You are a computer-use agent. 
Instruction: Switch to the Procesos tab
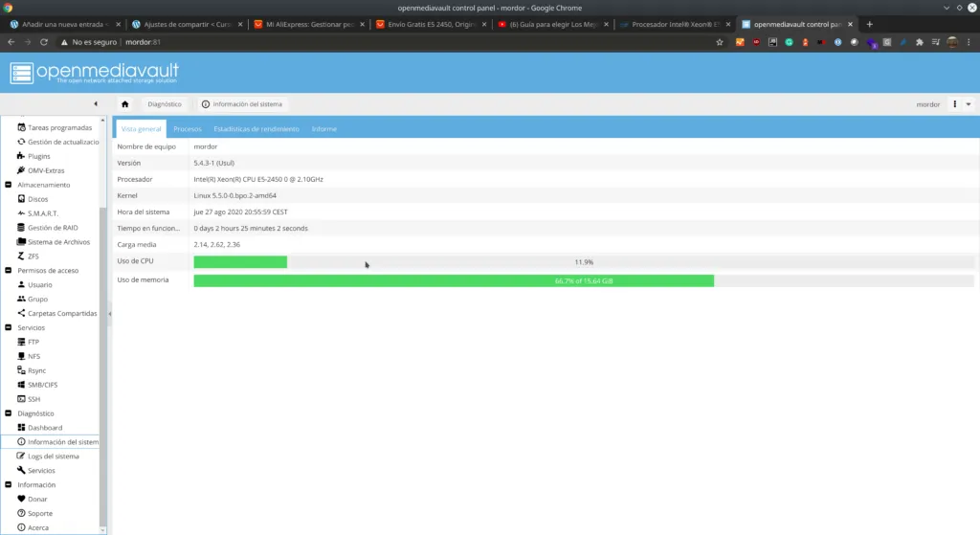pyautogui.click(x=187, y=129)
